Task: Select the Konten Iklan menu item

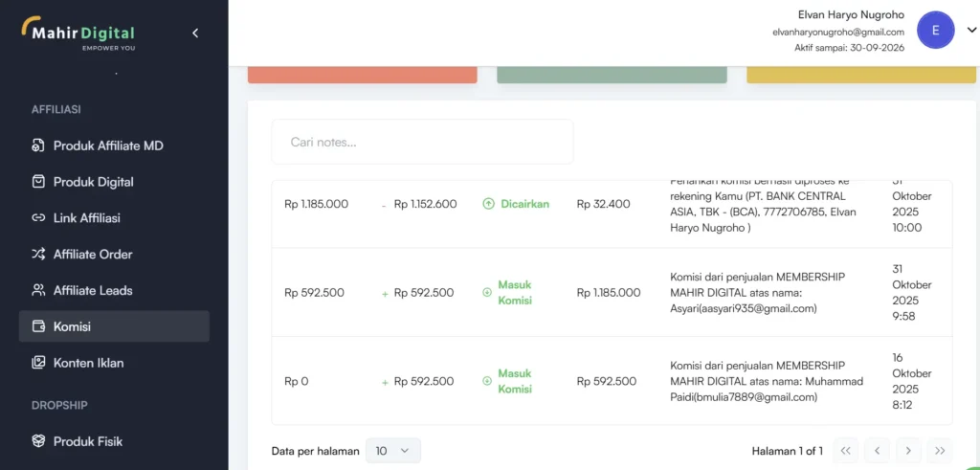Action: (88, 363)
